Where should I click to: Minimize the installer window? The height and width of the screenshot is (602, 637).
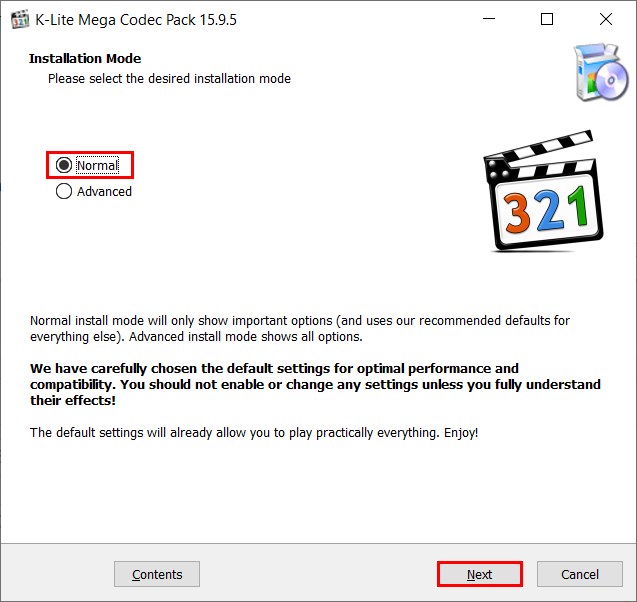pyautogui.click(x=489, y=19)
